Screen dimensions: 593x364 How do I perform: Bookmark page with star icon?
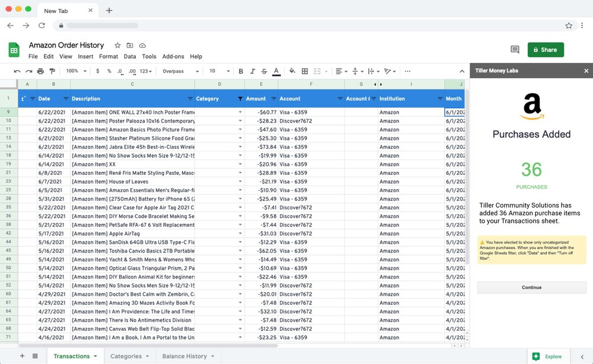[x=569, y=25]
